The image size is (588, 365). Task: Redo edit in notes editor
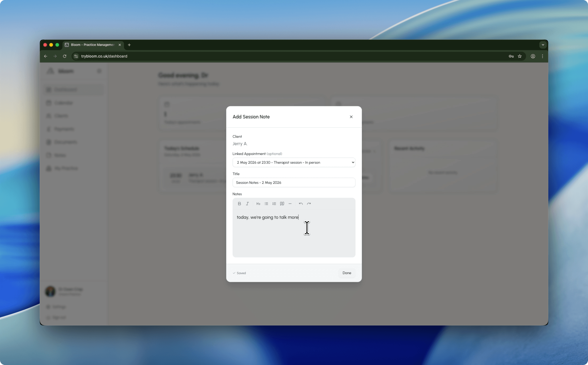point(309,203)
